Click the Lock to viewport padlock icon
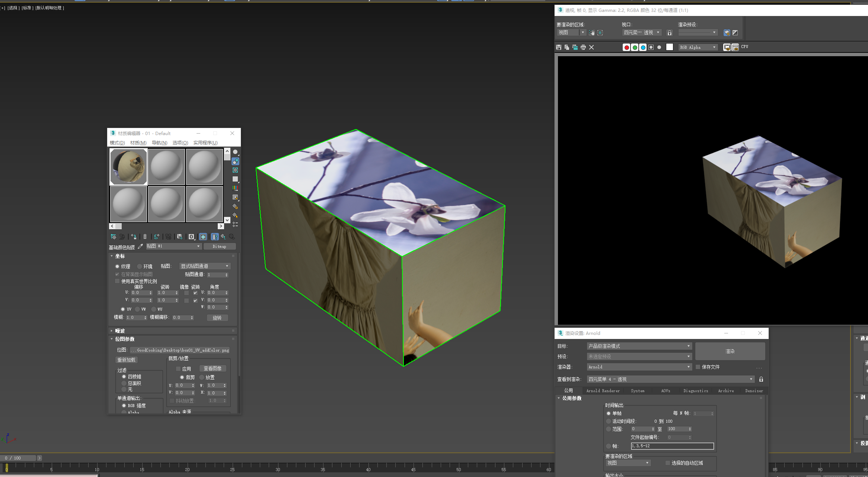The width and height of the screenshot is (868, 477). point(670,33)
